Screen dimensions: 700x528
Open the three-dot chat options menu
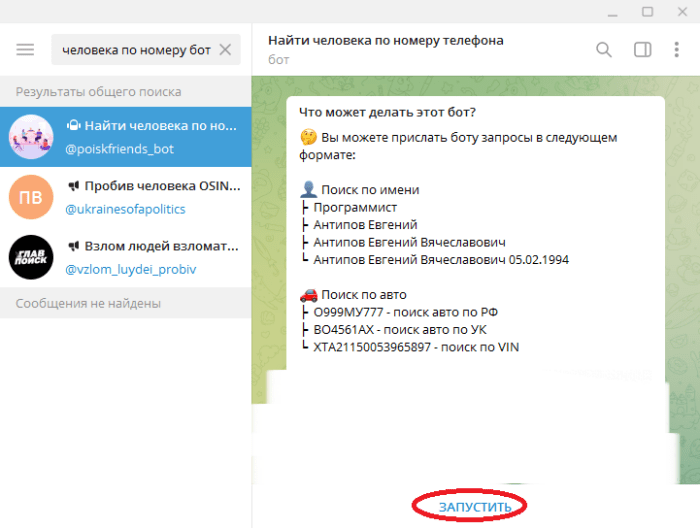[677, 50]
